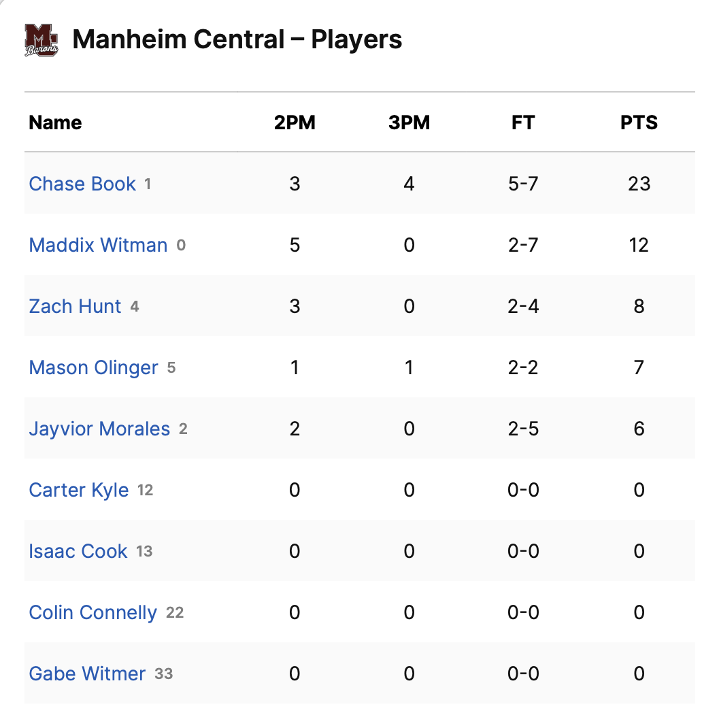Screen dimensions: 702x728
Task: Click Mason Olinger's 2-2 free throw cell
Action: pos(523,367)
